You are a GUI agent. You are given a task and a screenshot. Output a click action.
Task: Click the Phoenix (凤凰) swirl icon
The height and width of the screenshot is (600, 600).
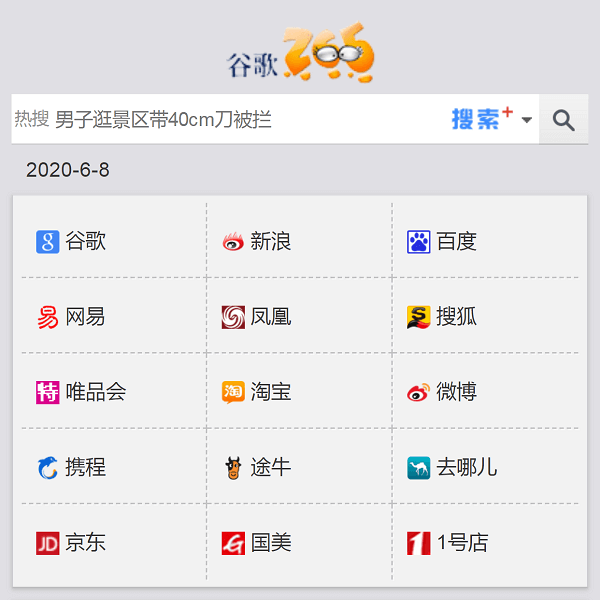233,317
